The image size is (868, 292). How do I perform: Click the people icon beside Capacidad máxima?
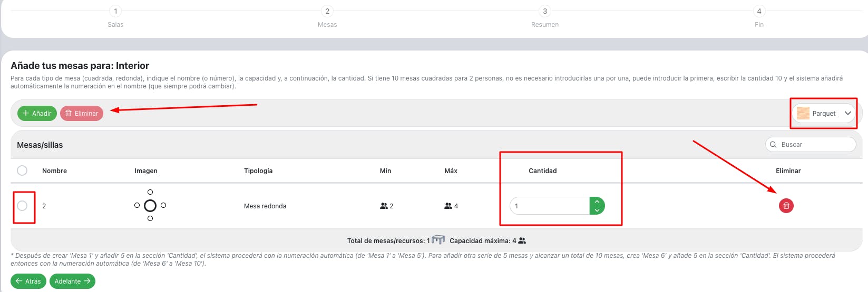tap(522, 240)
